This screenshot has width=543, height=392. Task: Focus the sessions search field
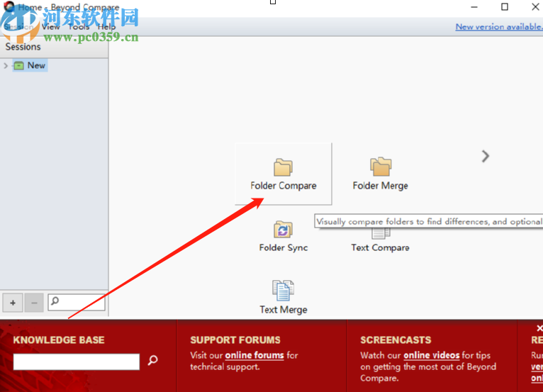point(77,302)
